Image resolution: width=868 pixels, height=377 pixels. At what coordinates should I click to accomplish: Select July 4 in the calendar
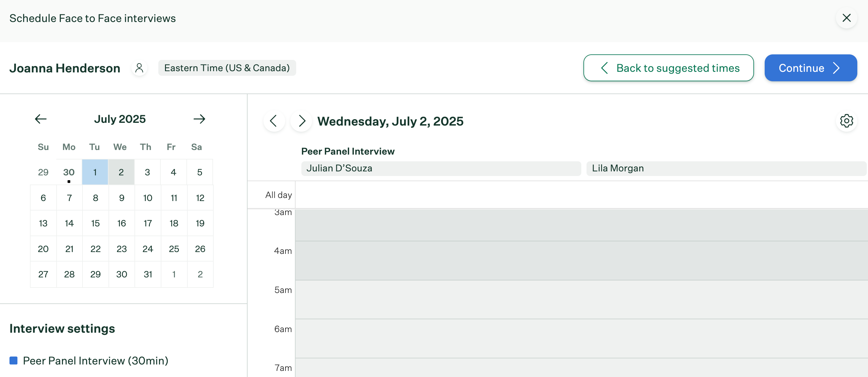tap(174, 172)
